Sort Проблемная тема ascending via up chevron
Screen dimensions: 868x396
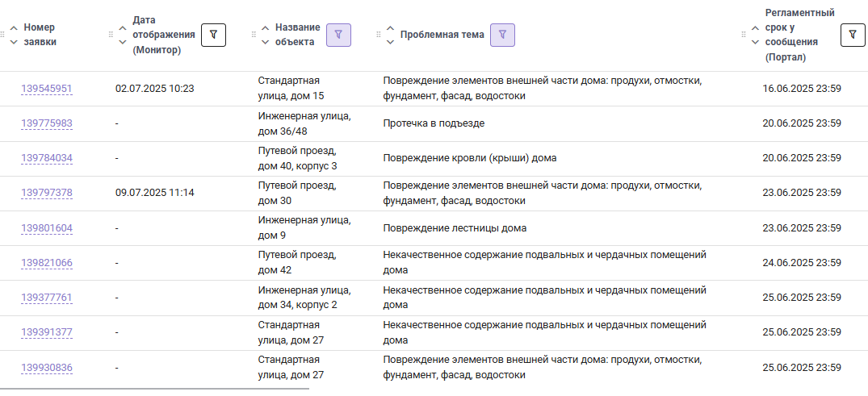point(390,27)
